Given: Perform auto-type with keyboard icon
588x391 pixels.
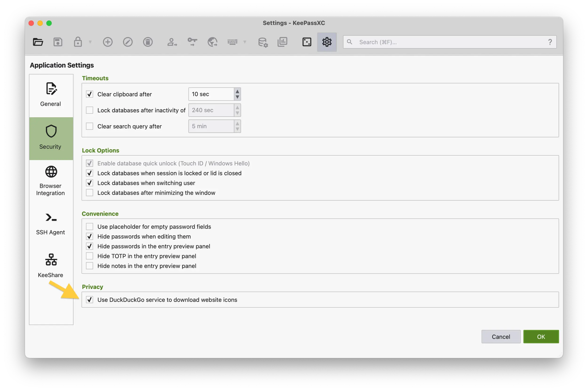Looking at the screenshot, I should coord(232,42).
